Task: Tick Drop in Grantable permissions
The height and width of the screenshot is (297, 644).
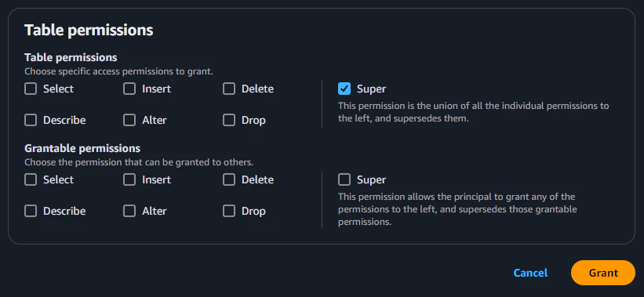Action: [x=229, y=211]
